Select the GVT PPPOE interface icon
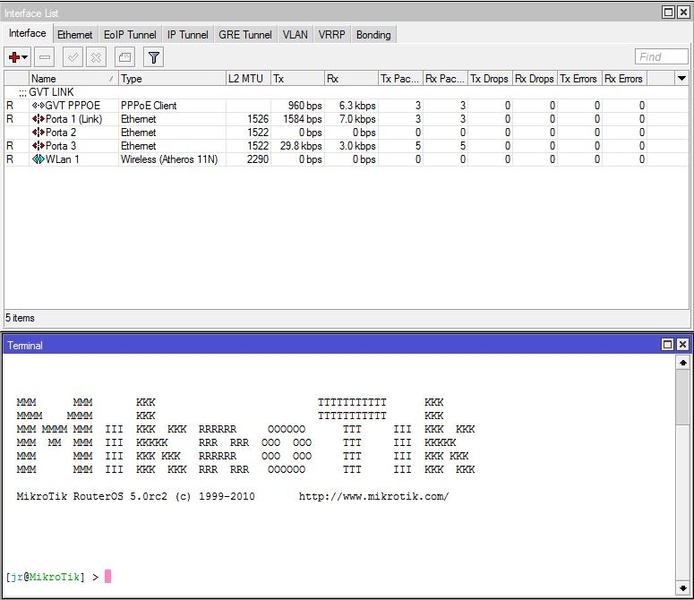The height and width of the screenshot is (600, 694). (38, 106)
